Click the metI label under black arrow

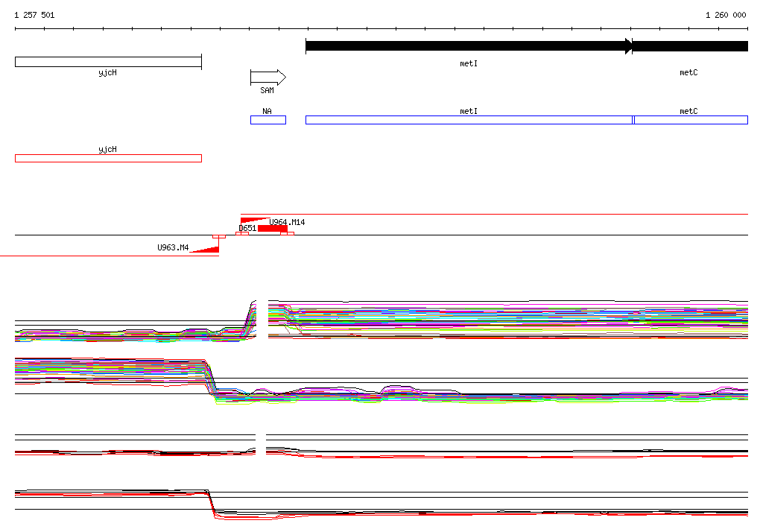pos(469,63)
